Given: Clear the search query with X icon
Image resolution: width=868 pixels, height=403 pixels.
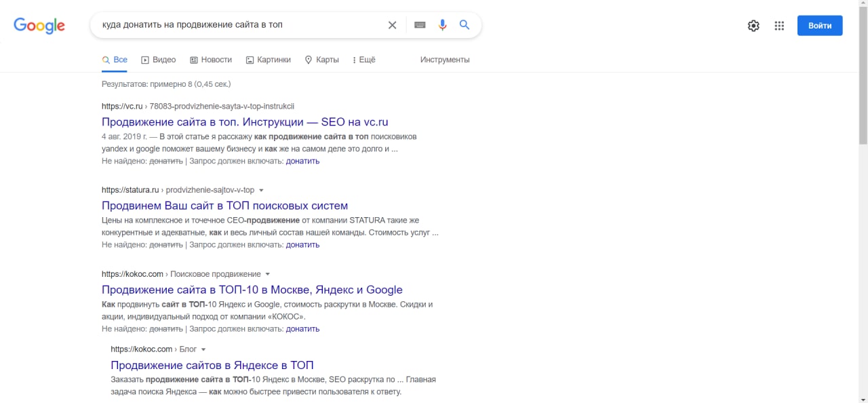Looking at the screenshot, I should click(x=392, y=25).
